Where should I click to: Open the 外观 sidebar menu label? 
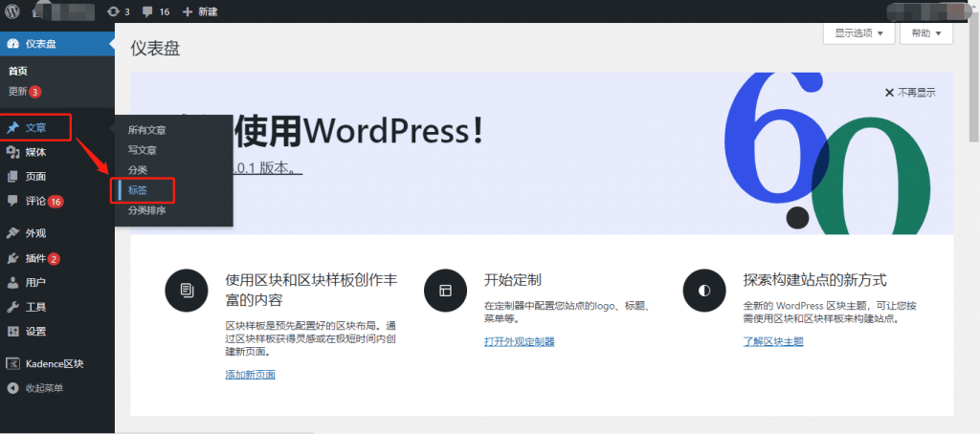click(x=35, y=233)
